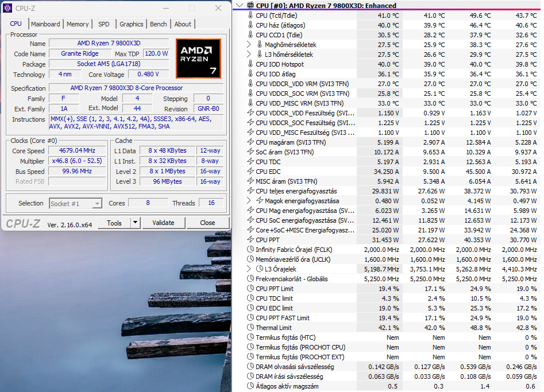This screenshot has width=544, height=392.
Task: Click the Package field Socket AM5 (LGA1718)
Action: 109,64
